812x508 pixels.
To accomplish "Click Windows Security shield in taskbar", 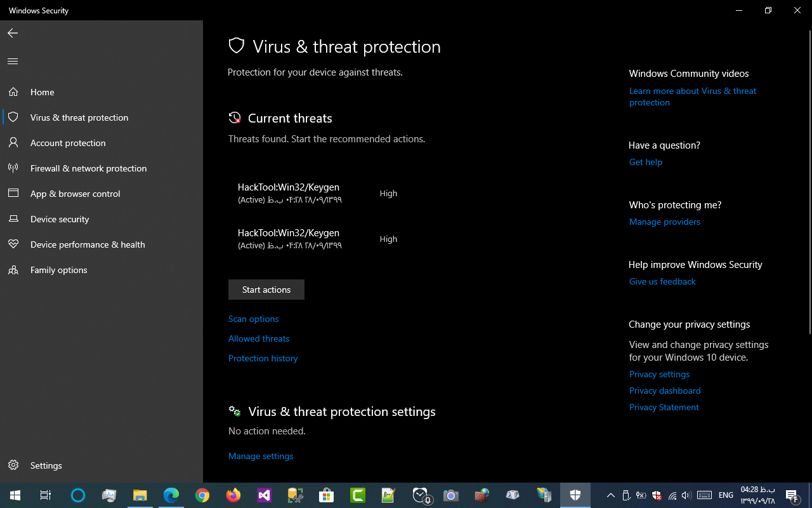I will tap(575, 495).
